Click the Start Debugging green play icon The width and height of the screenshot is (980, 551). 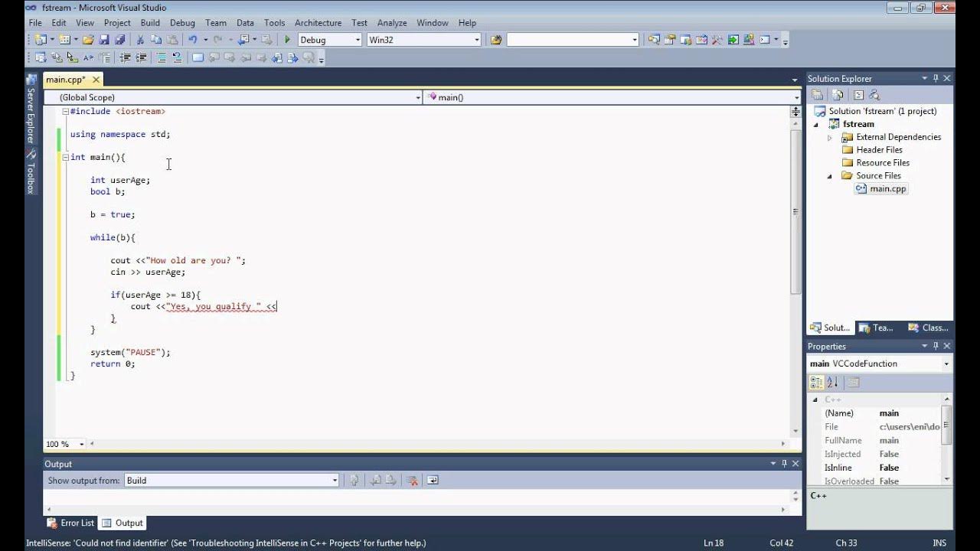(x=287, y=40)
